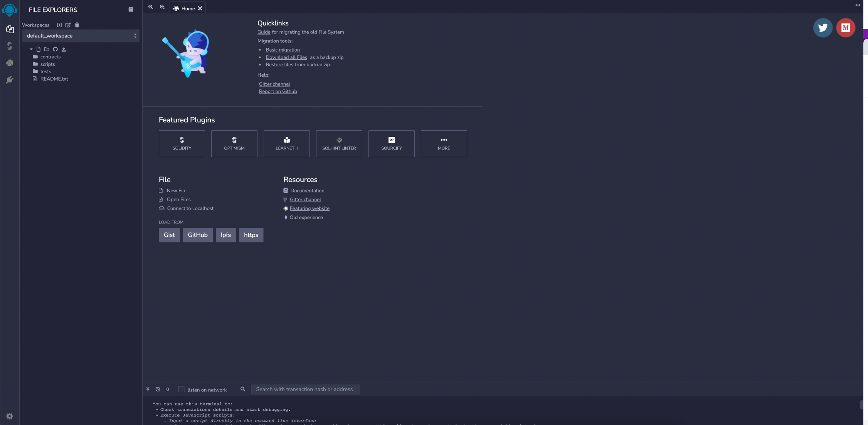Activate the Optimism featured plugin

tap(234, 144)
